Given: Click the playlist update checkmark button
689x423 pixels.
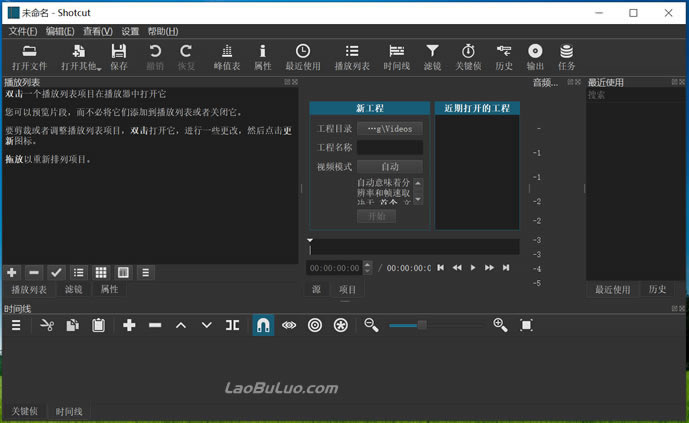Looking at the screenshot, I should click(56, 272).
